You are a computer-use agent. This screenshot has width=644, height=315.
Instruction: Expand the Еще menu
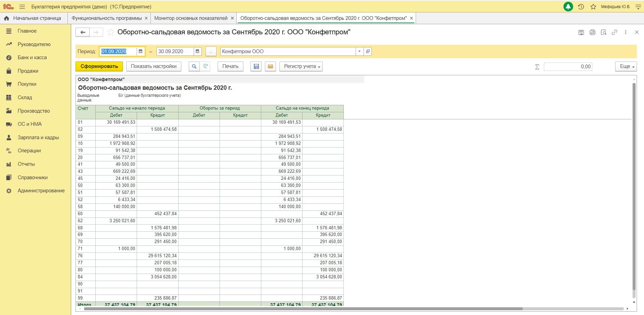pyautogui.click(x=627, y=67)
